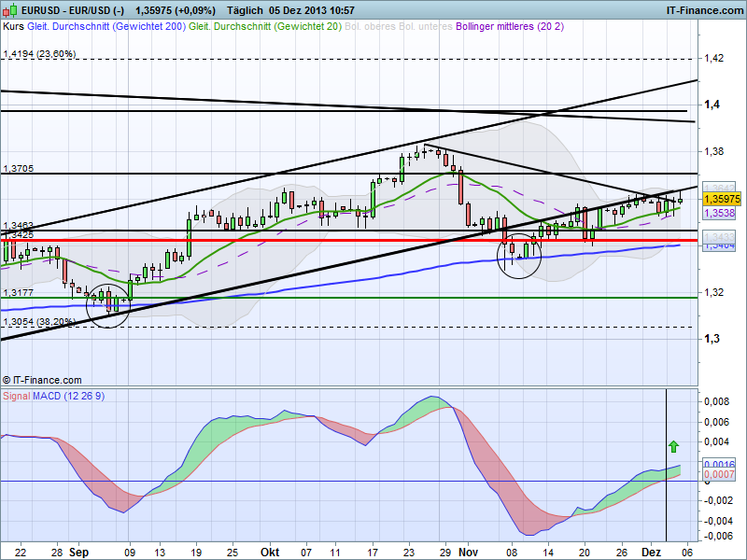Click the 1,3054 (38,20%) Fibonacci label

[39, 322]
